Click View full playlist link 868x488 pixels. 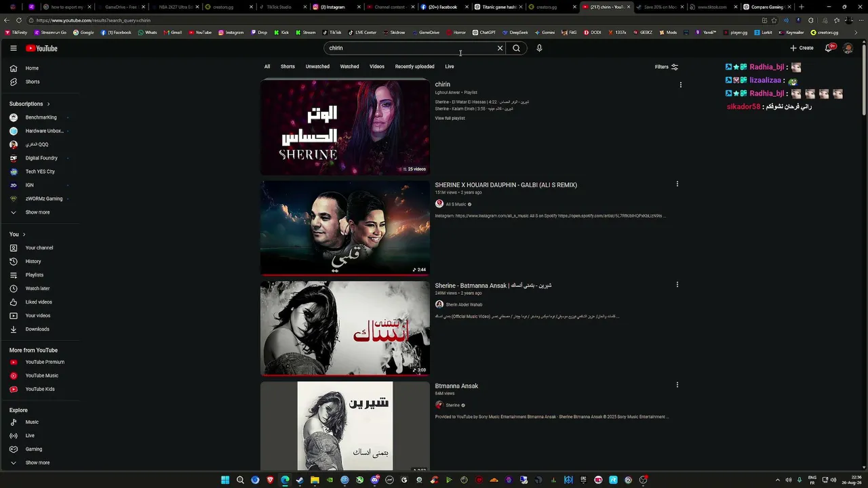[x=450, y=119]
